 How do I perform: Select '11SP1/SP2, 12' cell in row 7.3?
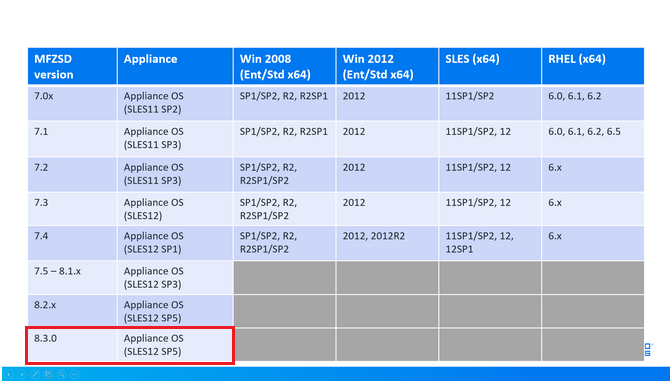coord(490,209)
